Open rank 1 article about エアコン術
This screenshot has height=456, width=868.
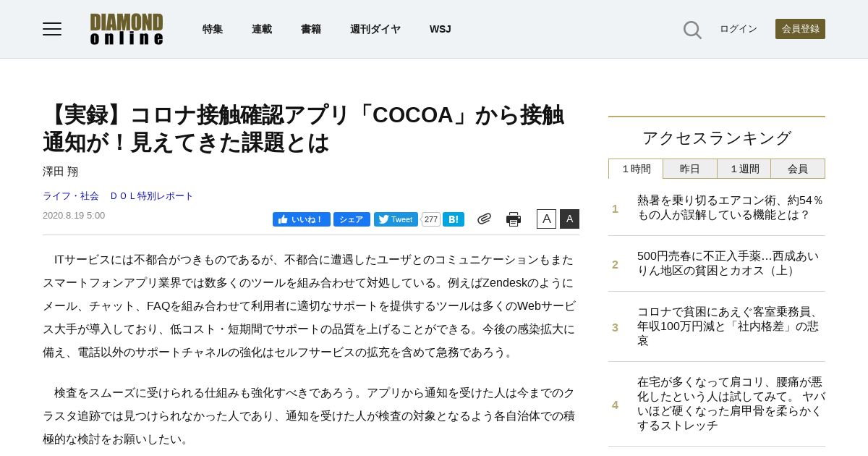pyautogui.click(x=731, y=208)
